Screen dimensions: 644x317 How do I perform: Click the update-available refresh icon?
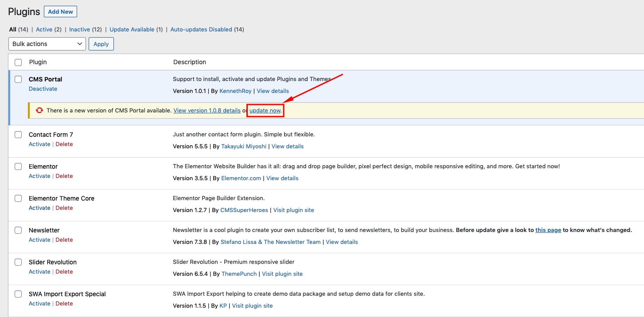(x=39, y=110)
